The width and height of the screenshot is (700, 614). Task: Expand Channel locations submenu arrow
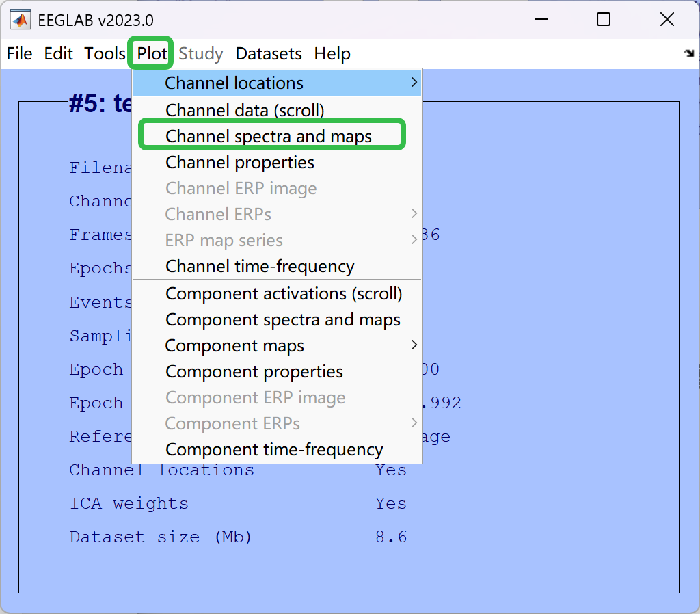click(414, 83)
